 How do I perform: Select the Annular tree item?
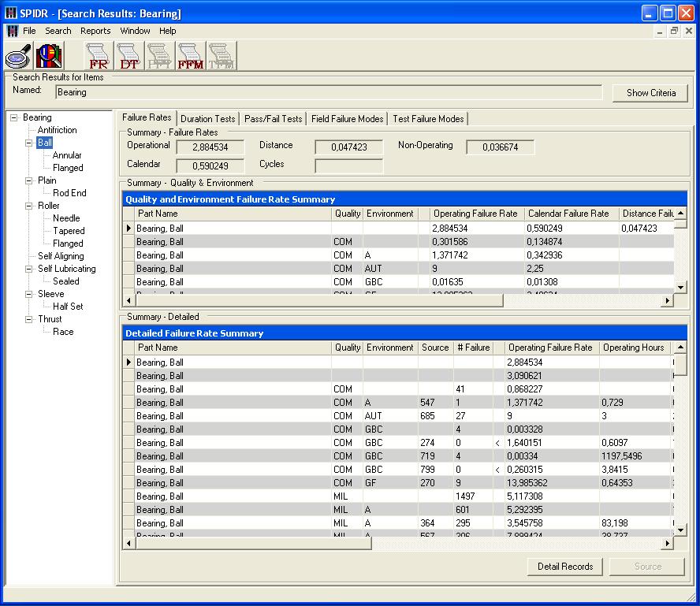pos(67,155)
